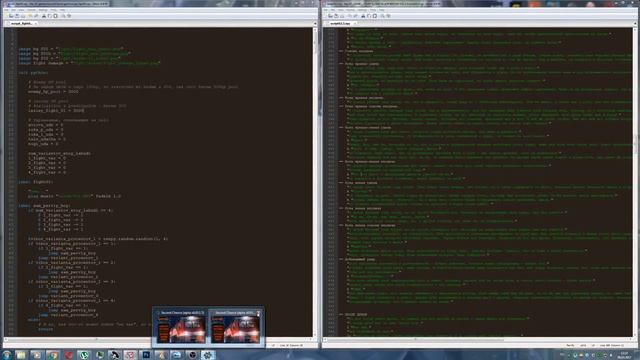Open View menu in left editor window
The image size is (640, 360).
(21, 10)
